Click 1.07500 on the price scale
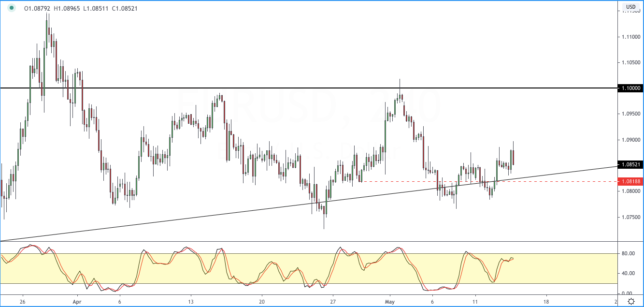The height and width of the screenshot is (307, 644). coord(630,217)
